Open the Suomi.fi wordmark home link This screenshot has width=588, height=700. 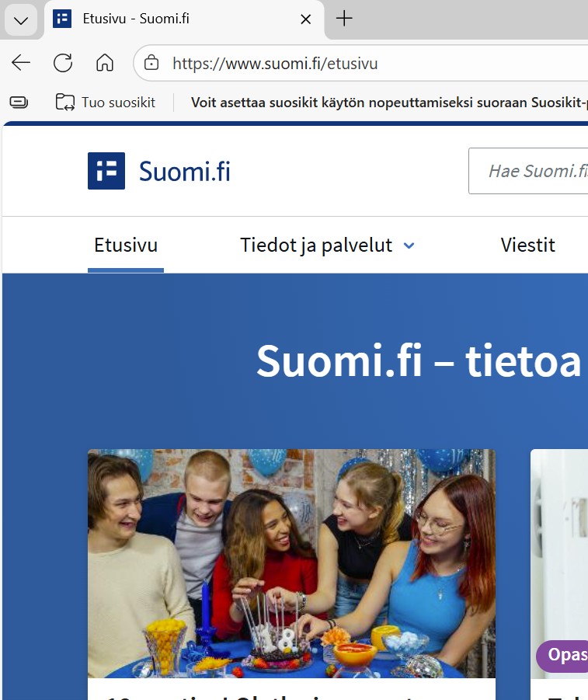(184, 172)
